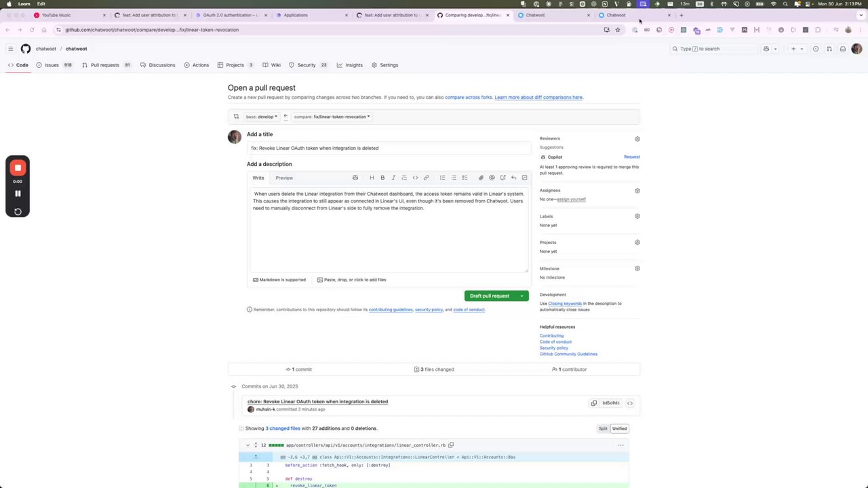Open the Pull requests repository tab
The image size is (868, 488).
point(106,65)
